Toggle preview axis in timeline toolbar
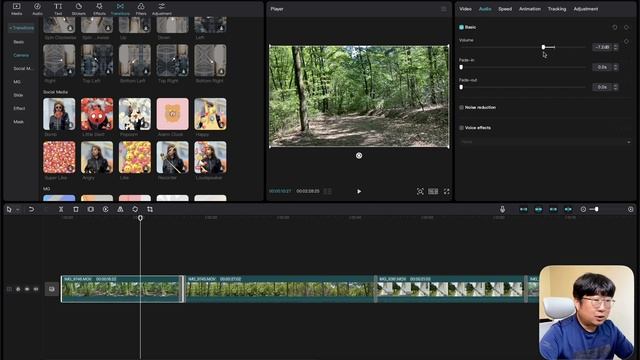This screenshot has width=640, height=360. click(568, 209)
